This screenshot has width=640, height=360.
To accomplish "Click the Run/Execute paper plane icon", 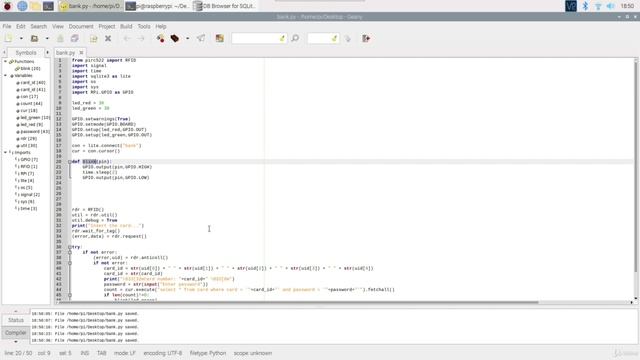I will click(x=201, y=38).
